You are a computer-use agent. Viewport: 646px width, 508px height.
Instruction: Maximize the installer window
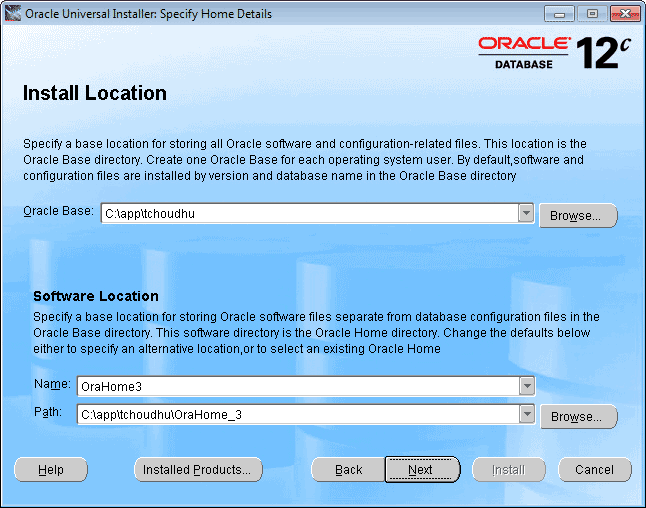point(592,14)
